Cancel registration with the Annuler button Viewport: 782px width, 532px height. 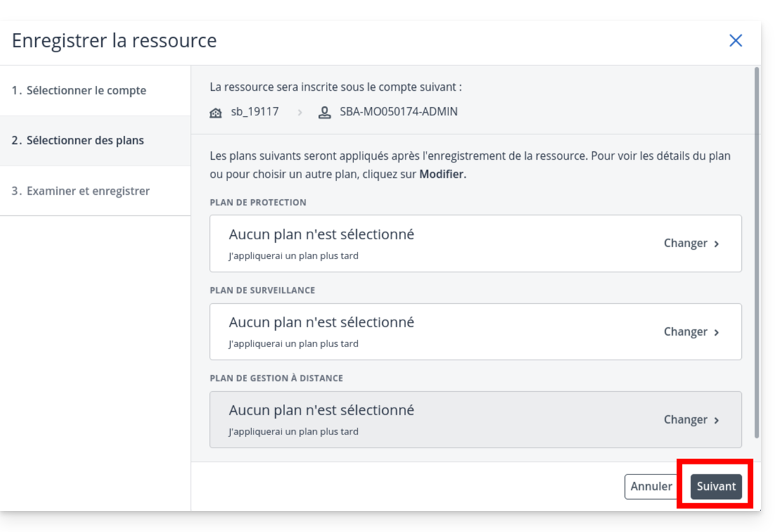tap(651, 486)
